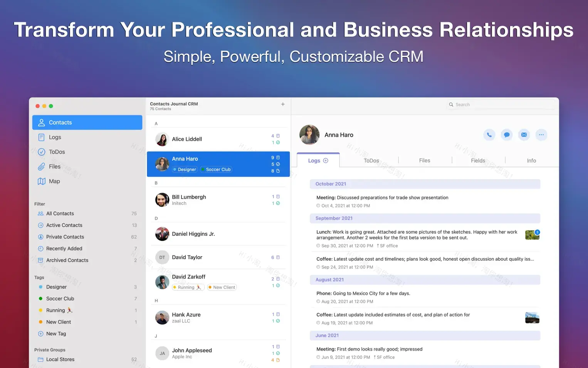Switch to the Fields tab
This screenshot has height=368, width=588.
tap(478, 160)
